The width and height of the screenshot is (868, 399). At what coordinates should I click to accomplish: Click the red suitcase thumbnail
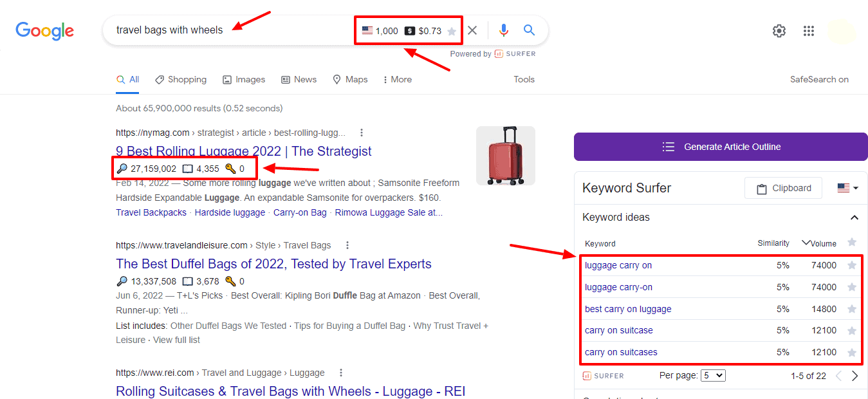coord(506,156)
